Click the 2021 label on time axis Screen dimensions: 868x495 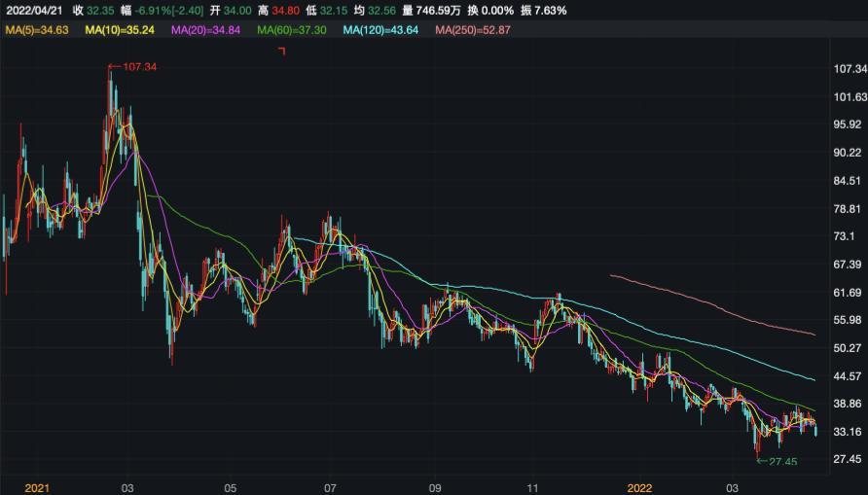36,485
